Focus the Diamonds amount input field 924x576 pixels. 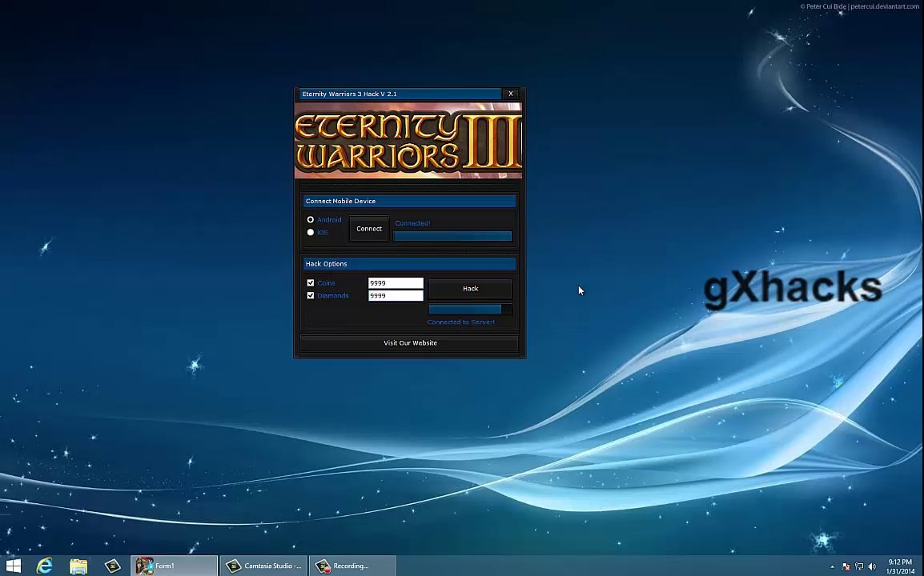pos(396,296)
